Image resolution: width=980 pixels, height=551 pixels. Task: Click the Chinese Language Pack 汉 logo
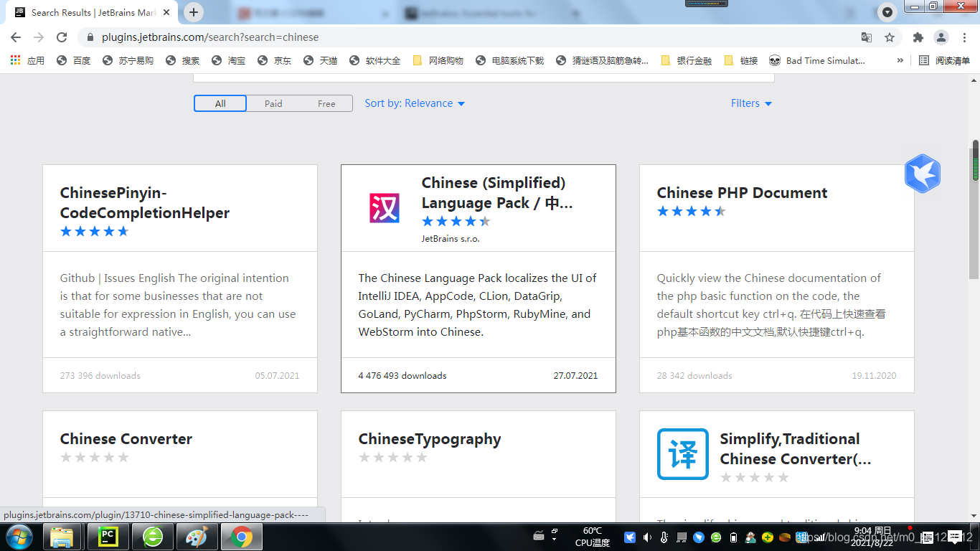click(385, 208)
